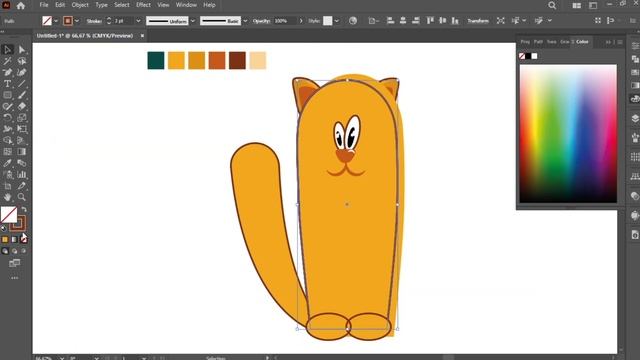Open the Type menu

tap(101, 5)
